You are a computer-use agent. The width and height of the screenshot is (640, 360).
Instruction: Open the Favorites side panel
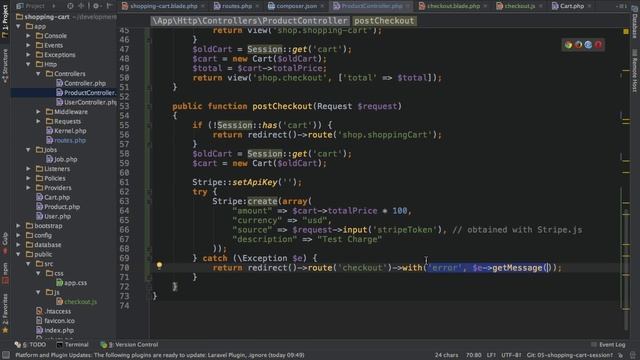click(5, 313)
